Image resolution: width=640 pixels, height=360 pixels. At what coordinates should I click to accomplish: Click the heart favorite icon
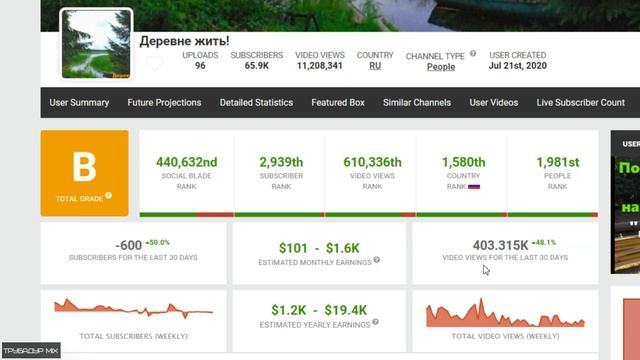pos(155,63)
